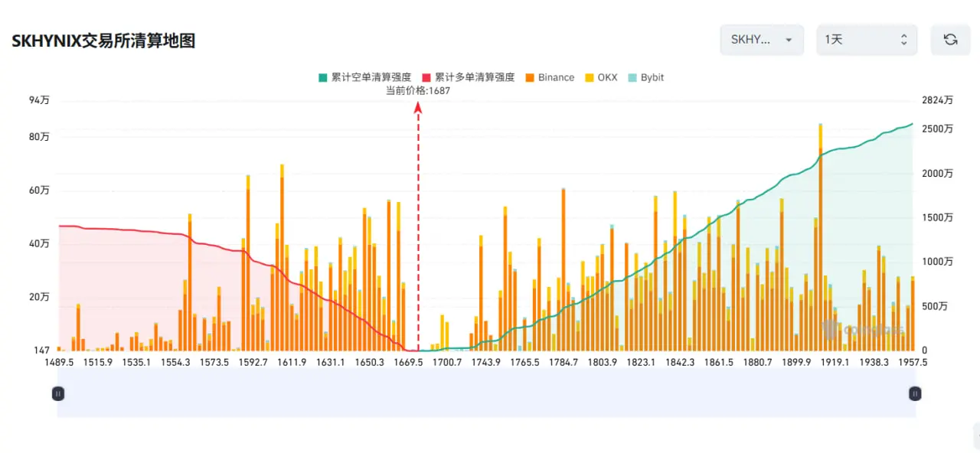Click the 当前价格:1687 label
Viewport: 980px width, 453px height.
[x=417, y=90]
